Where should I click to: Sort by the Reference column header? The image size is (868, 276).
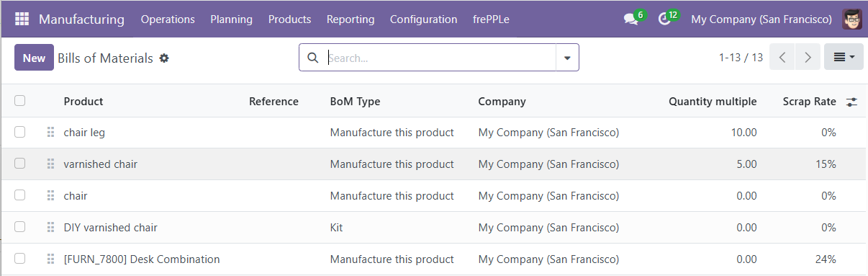coord(273,102)
